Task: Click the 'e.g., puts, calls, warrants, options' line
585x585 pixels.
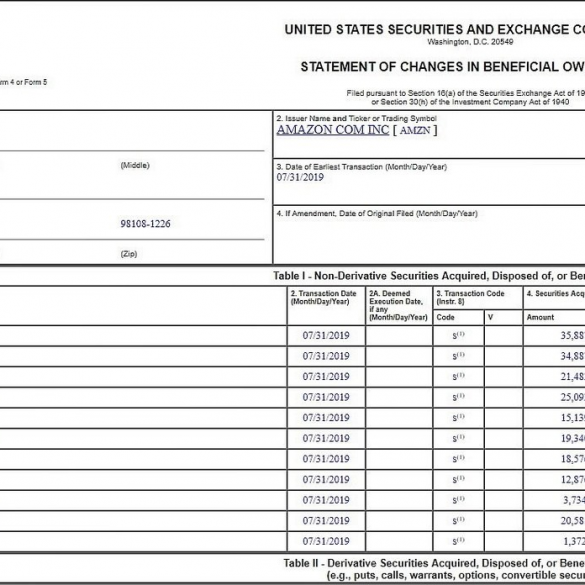Action: coord(456,575)
